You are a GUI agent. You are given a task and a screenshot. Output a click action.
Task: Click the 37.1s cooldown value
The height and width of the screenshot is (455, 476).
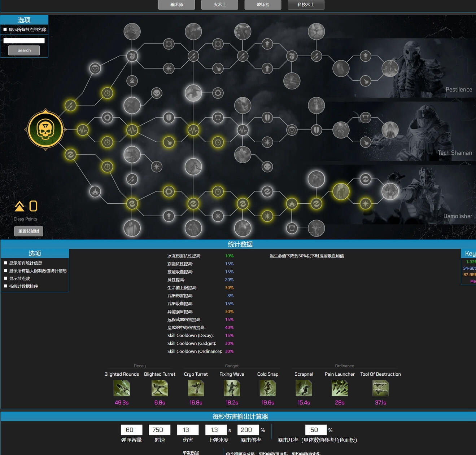(x=380, y=402)
